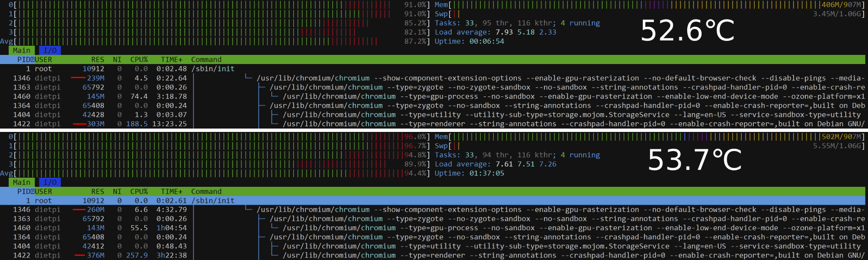Image resolution: width=868 pixels, height=260 pixels.
Task: Collapse tree branch of renderer at 257.9 CPU%
Action: pos(274,256)
